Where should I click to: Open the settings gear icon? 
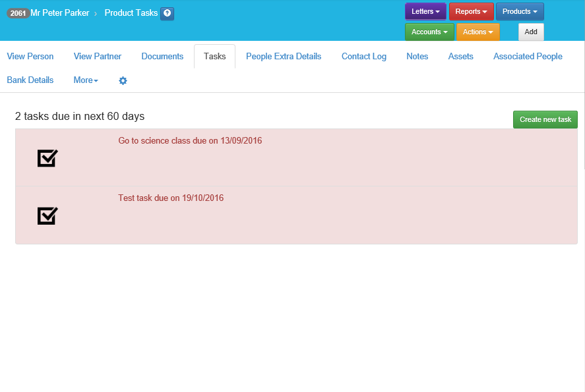tap(123, 80)
